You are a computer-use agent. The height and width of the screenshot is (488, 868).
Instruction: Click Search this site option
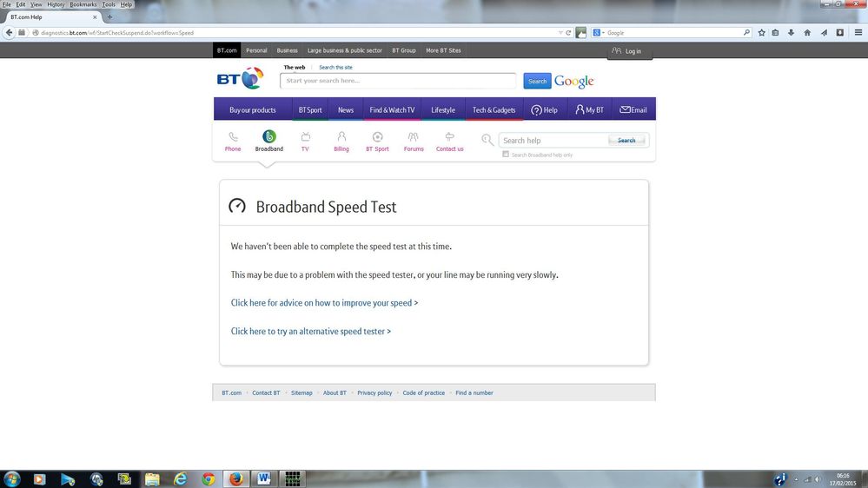point(335,68)
